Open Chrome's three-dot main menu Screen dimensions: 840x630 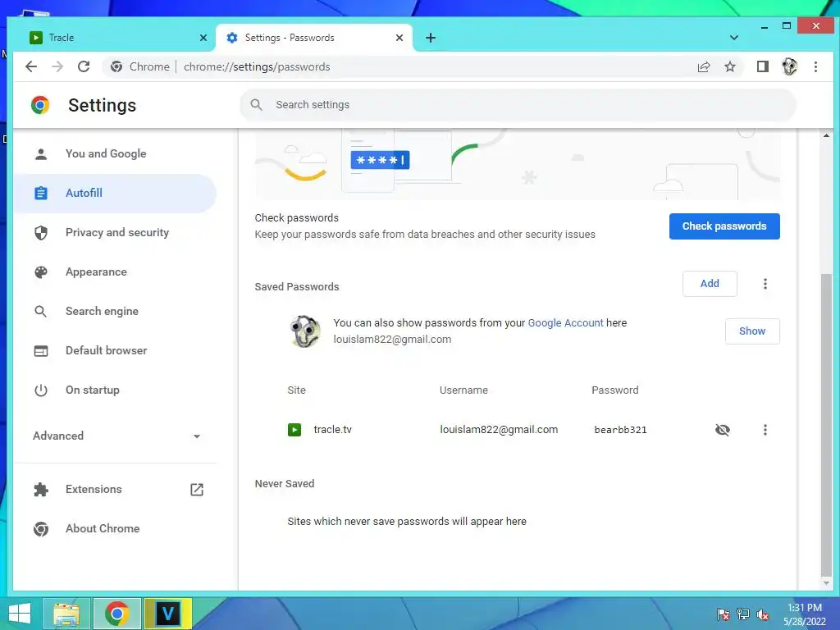[815, 66]
